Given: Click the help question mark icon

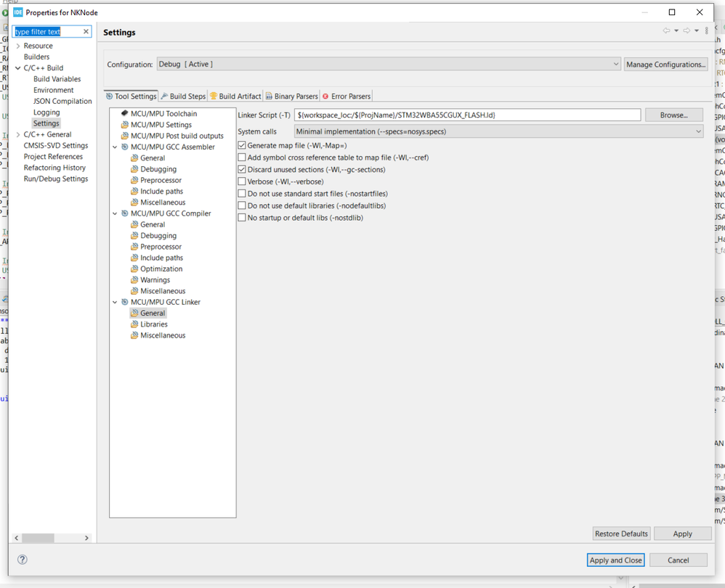Looking at the screenshot, I should point(23,560).
